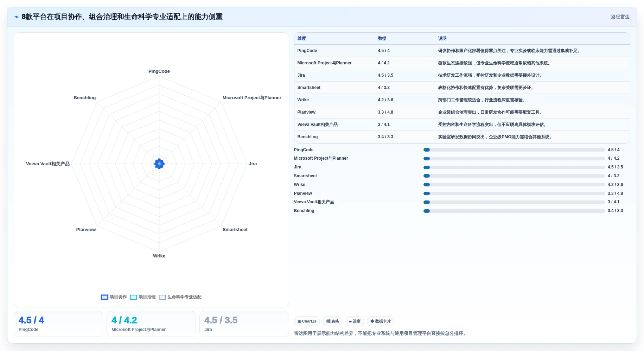The width and height of the screenshot is (644, 351).
Task: Click the Jira radar axis label
Action: click(x=253, y=164)
